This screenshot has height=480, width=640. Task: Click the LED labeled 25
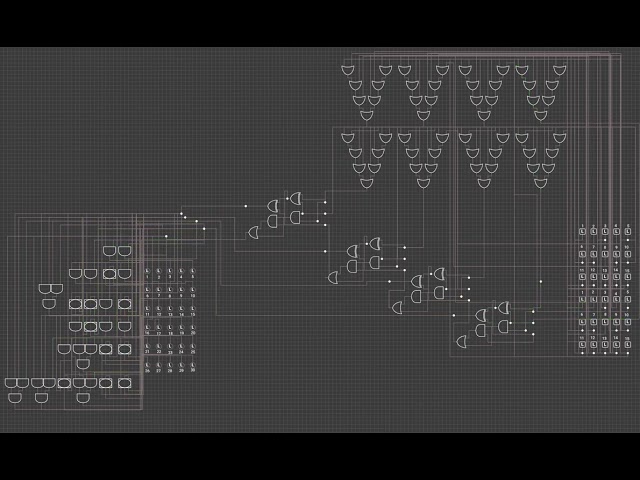pos(193,347)
